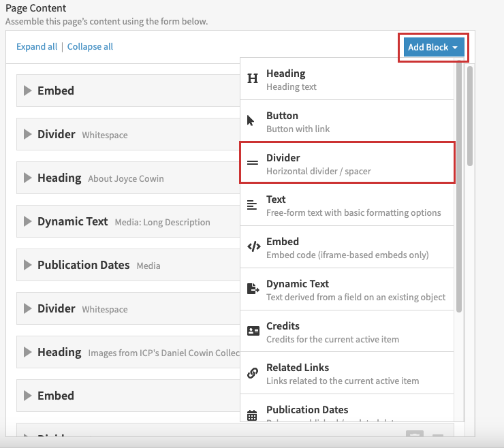
Task: Click the Embed code brackets icon
Action: [x=253, y=247]
